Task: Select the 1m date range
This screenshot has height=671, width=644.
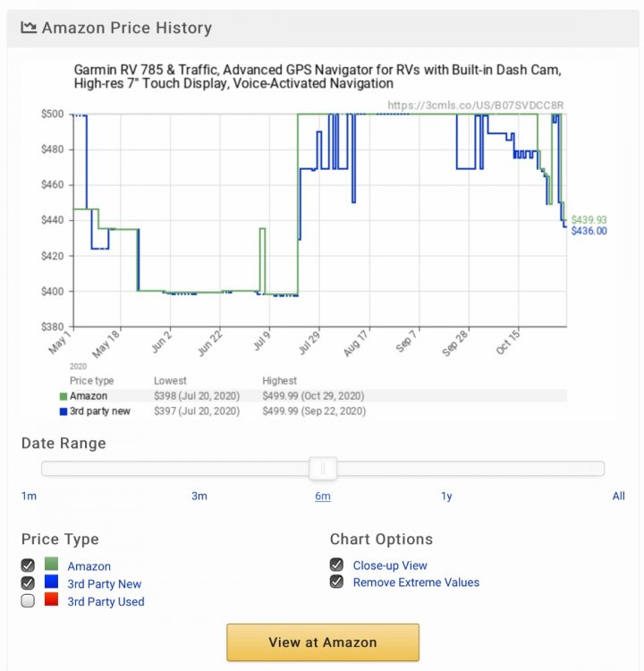Action: pyautogui.click(x=29, y=496)
